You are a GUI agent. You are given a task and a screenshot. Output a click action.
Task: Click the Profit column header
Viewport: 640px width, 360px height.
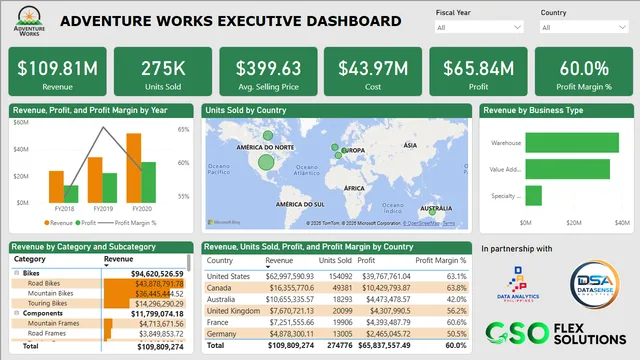click(366, 260)
